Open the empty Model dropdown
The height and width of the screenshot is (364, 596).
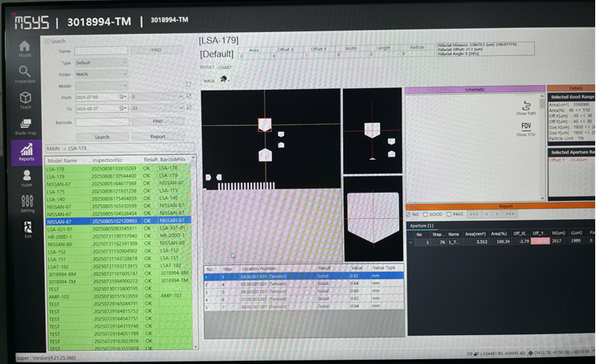[x=101, y=85]
